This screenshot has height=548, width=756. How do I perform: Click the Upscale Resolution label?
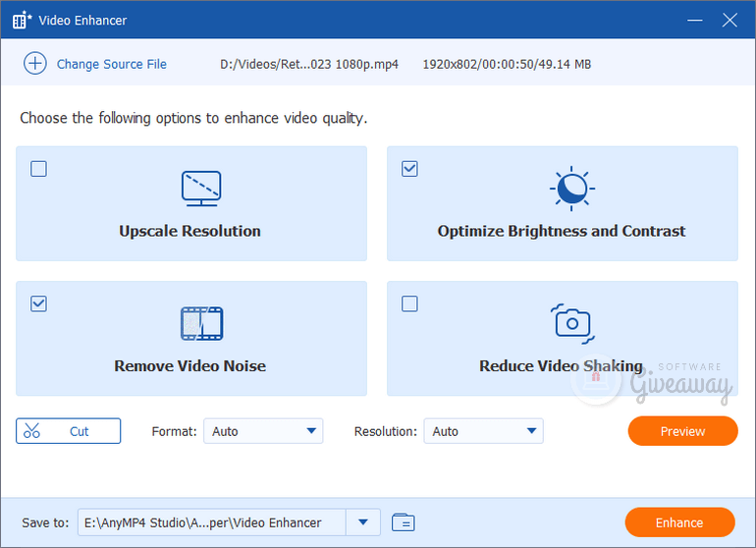(x=189, y=231)
